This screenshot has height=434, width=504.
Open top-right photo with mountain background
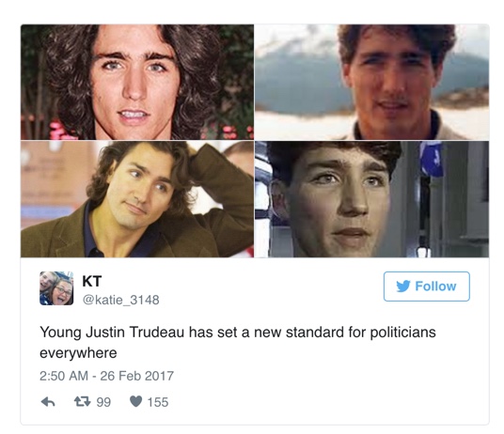pos(372,82)
